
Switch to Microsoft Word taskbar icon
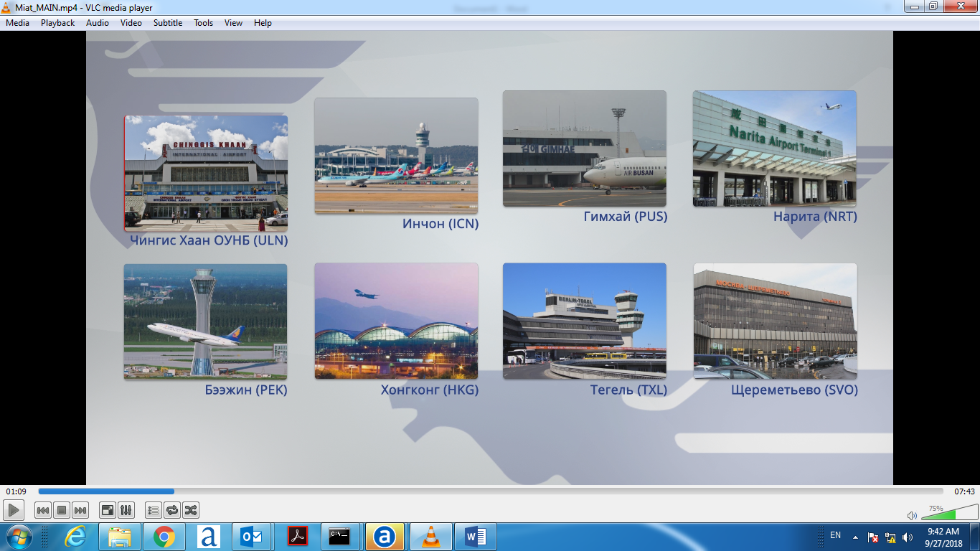tap(476, 537)
